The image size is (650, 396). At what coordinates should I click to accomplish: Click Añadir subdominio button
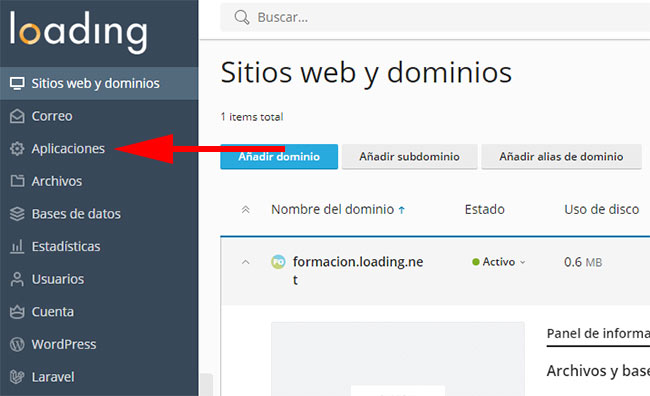tap(410, 157)
